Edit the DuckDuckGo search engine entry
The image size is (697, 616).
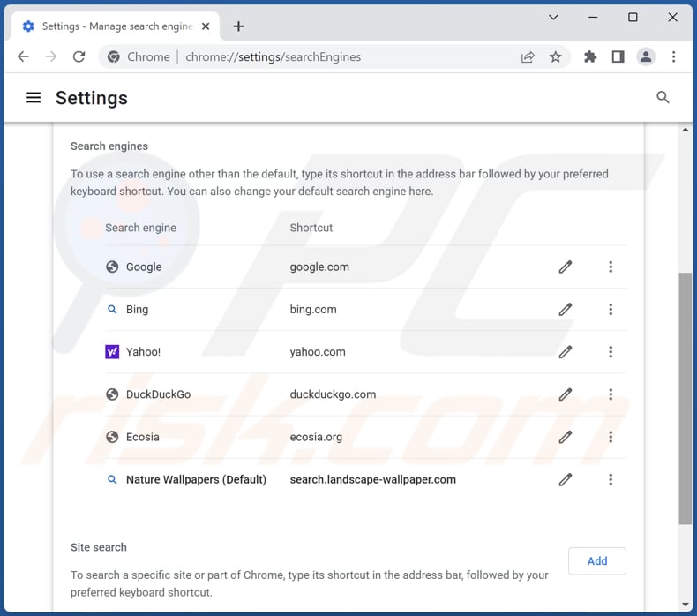coord(565,394)
